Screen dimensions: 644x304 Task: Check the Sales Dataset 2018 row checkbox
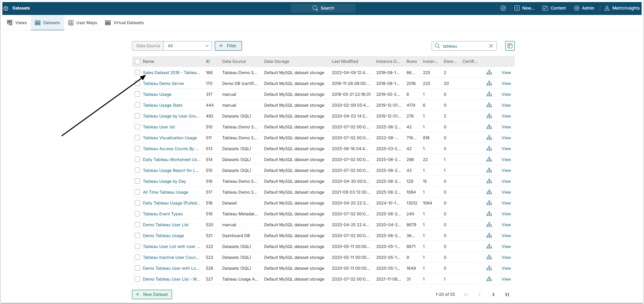137,72
